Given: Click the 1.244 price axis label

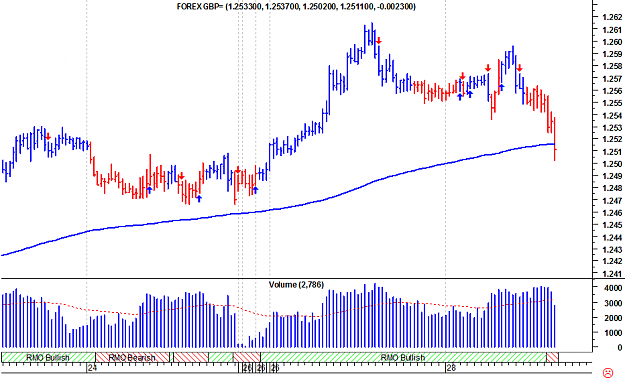Looking at the screenshot, I should [x=612, y=237].
